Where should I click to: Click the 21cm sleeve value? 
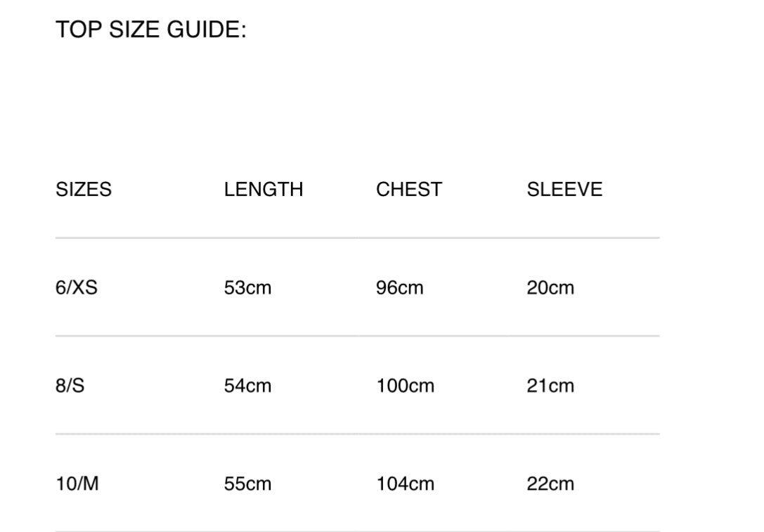550,386
